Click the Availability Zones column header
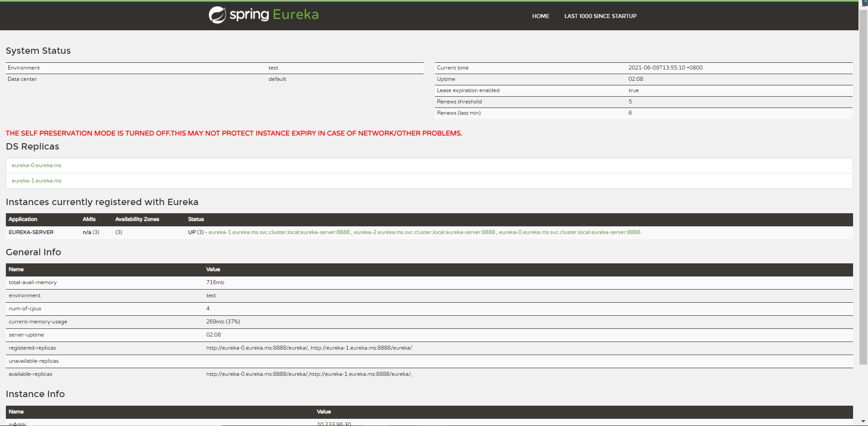The width and height of the screenshot is (868, 426). [x=137, y=219]
